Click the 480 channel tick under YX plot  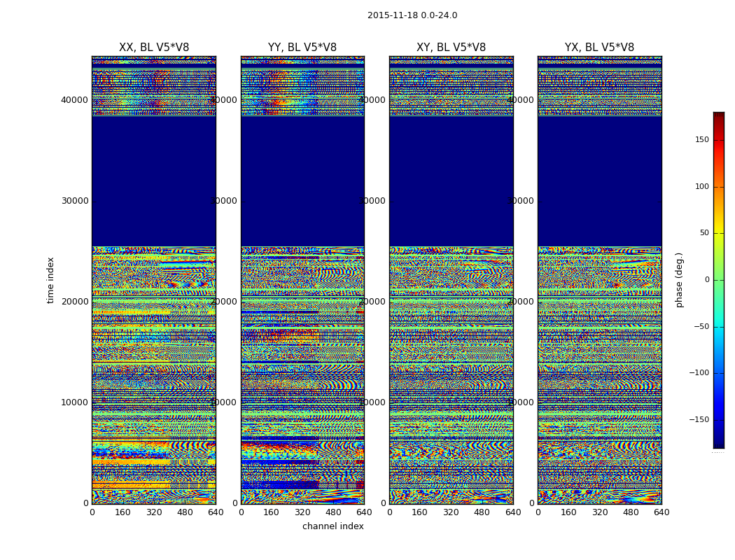(631, 512)
